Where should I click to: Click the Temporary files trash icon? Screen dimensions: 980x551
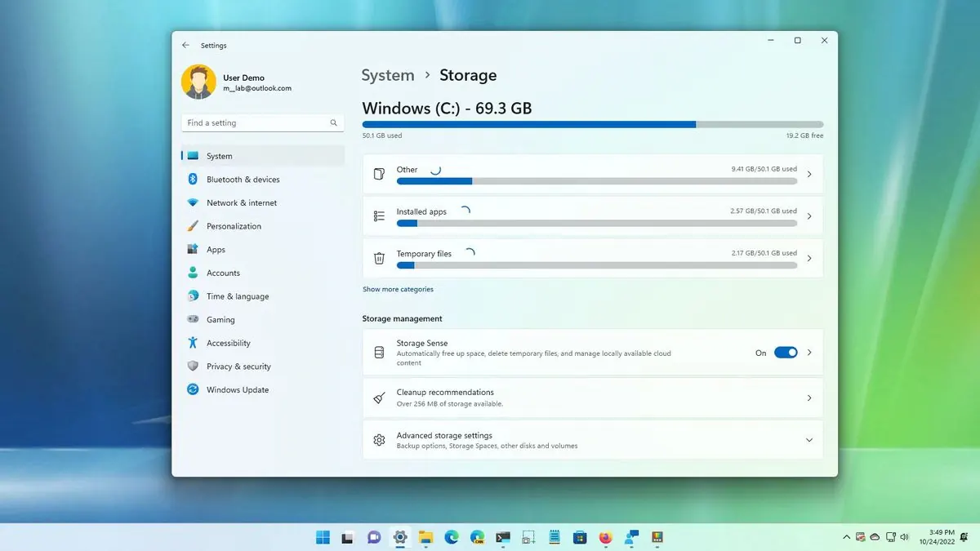[378, 257]
